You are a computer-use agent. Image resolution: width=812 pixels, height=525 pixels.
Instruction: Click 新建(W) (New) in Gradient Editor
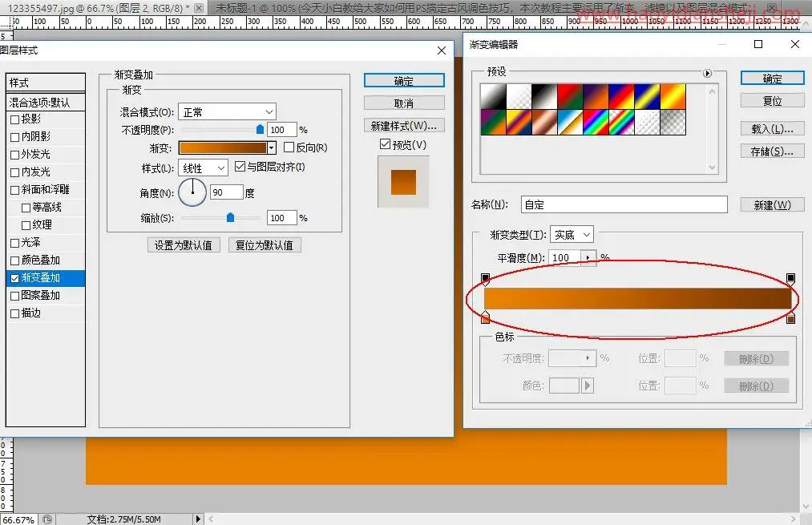[x=772, y=204]
